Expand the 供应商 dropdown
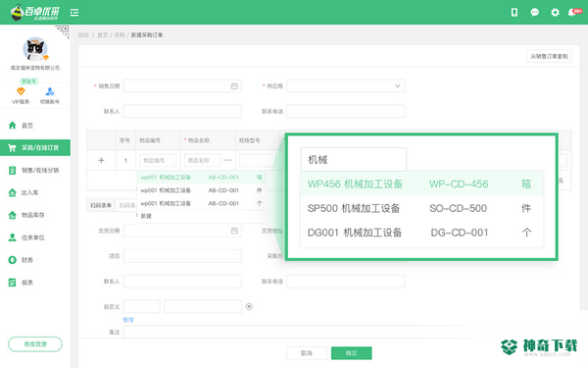Viewport: 588px width, 368px height. pos(346,86)
